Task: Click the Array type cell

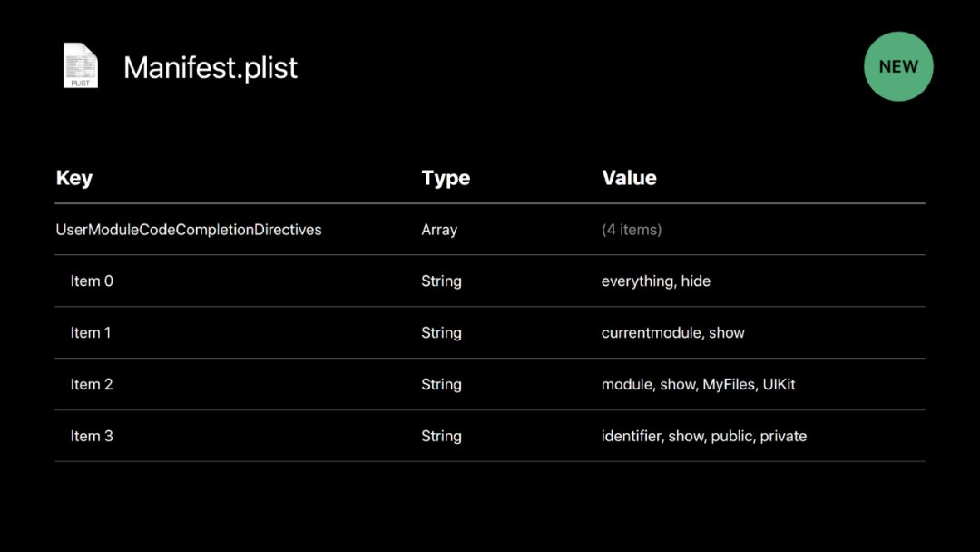Action: (x=439, y=230)
